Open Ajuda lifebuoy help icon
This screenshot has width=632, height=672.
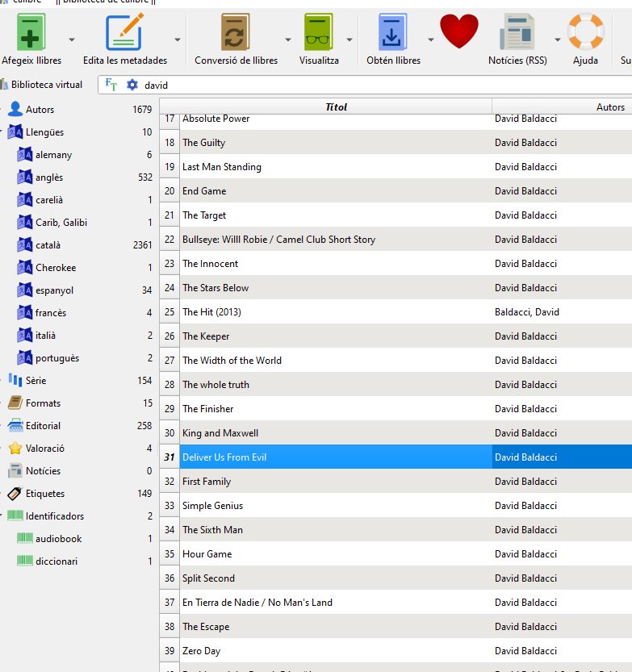(585, 33)
